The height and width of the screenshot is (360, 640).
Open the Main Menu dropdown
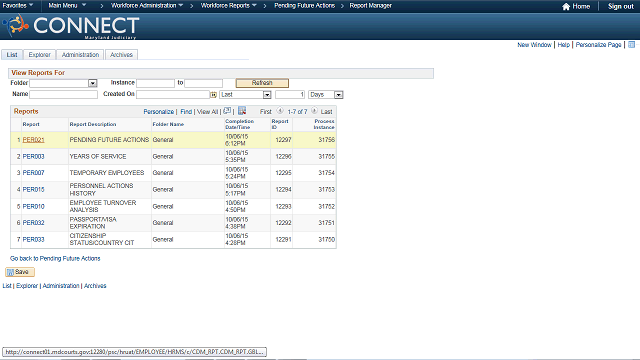67,6
